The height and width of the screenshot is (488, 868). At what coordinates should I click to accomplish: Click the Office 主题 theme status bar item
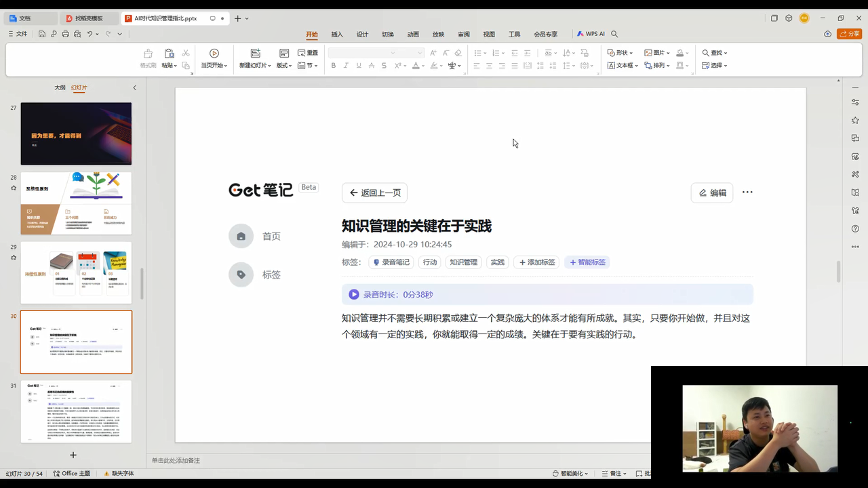(72, 474)
